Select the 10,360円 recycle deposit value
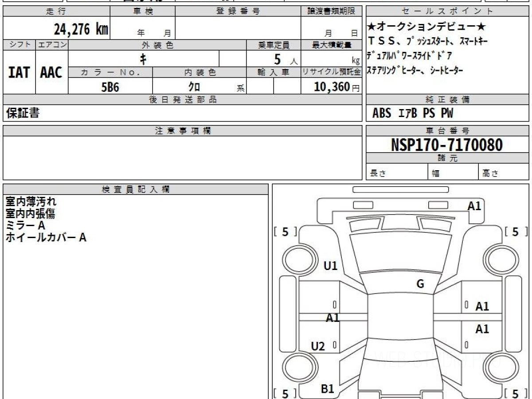This screenshot has width=532, height=399. [x=337, y=87]
